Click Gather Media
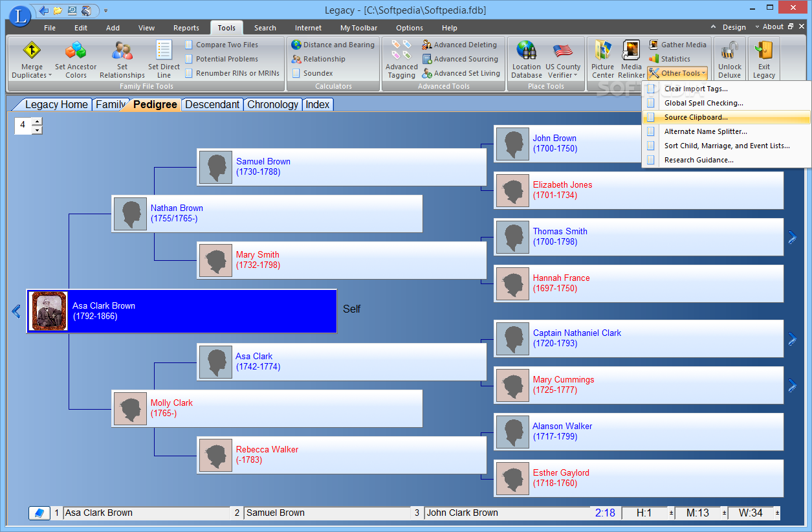Screen dimensions: 812x532 click(677, 45)
